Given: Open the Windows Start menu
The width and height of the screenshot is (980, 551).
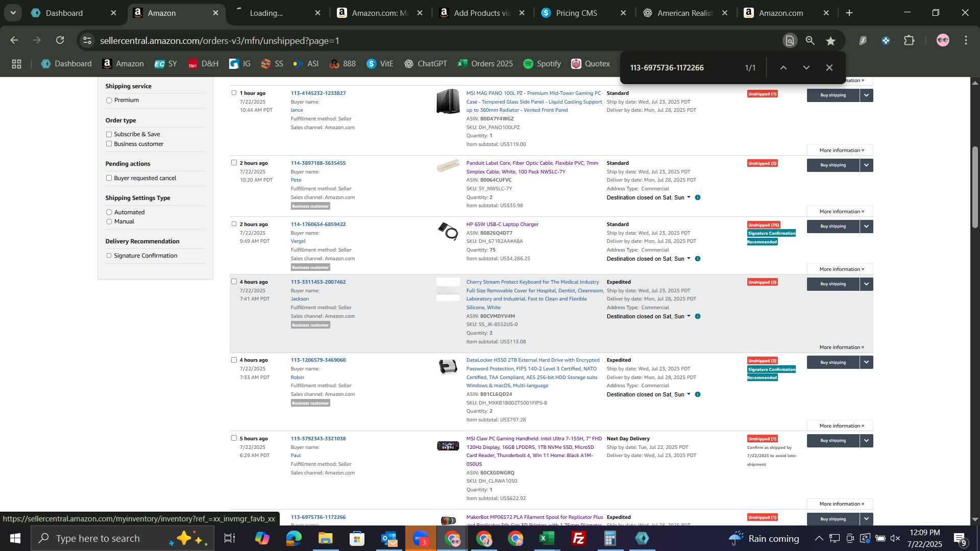Looking at the screenshot, I should tap(15, 538).
